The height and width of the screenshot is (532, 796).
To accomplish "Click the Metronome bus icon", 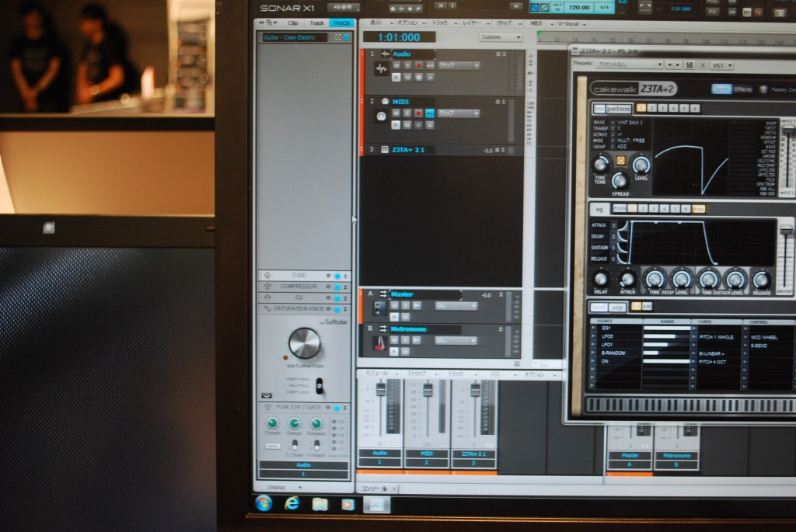I will pyautogui.click(x=379, y=343).
